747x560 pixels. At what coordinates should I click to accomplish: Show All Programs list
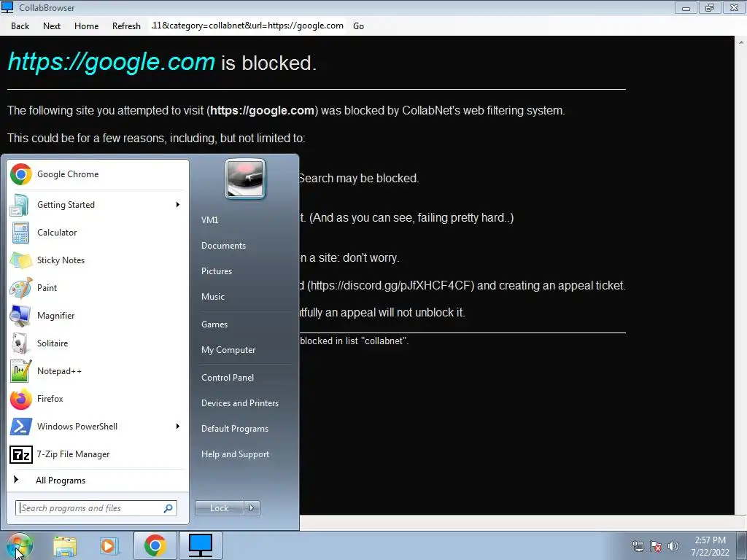tap(98, 481)
